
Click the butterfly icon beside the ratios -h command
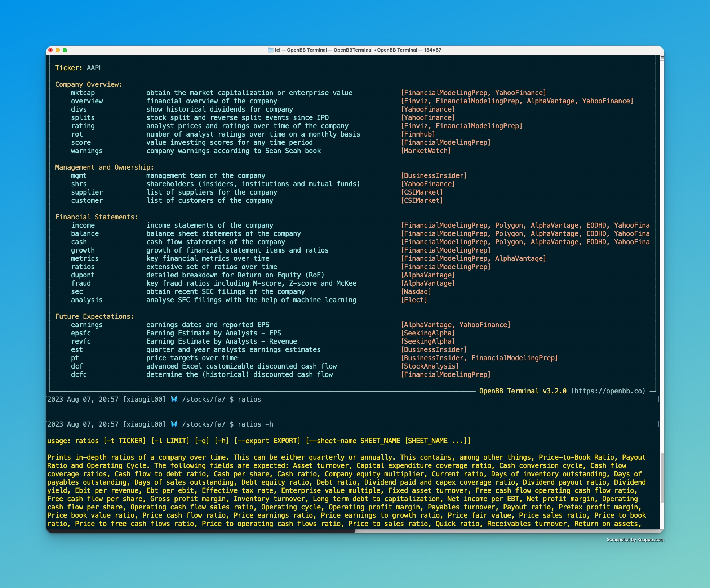coord(174,424)
